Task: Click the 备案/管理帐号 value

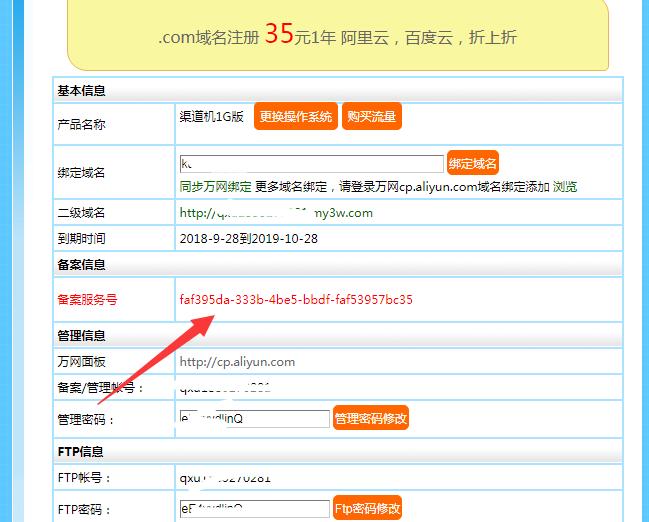Action: [x=225, y=388]
